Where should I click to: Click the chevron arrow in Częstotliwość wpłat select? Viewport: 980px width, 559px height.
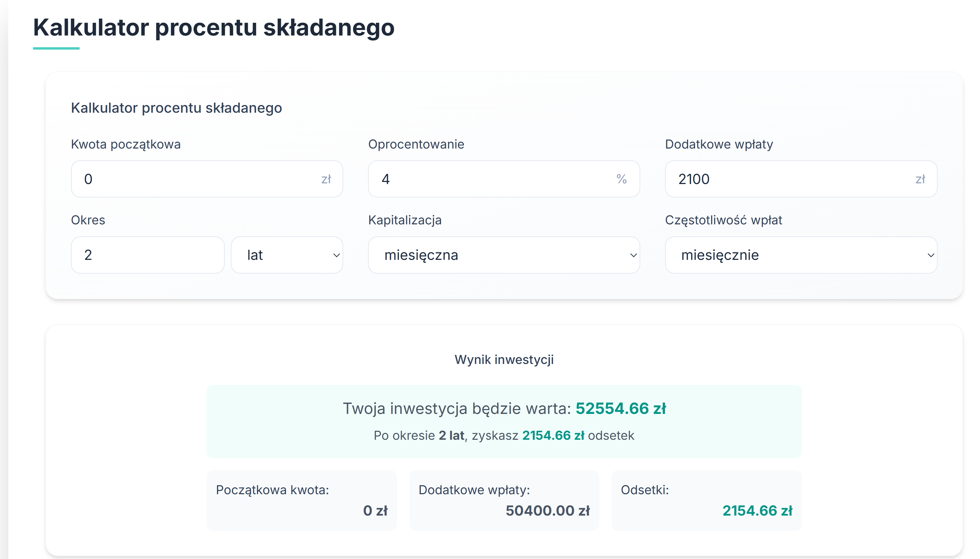click(x=930, y=255)
